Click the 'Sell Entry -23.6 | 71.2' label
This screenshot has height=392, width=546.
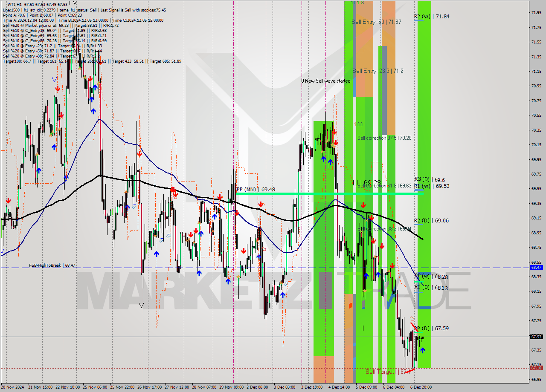(378, 71)
